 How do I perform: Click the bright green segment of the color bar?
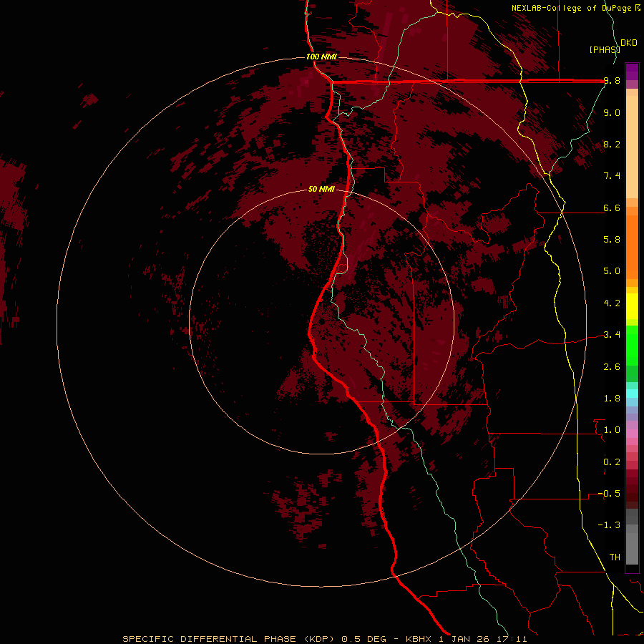coord(632,345)
